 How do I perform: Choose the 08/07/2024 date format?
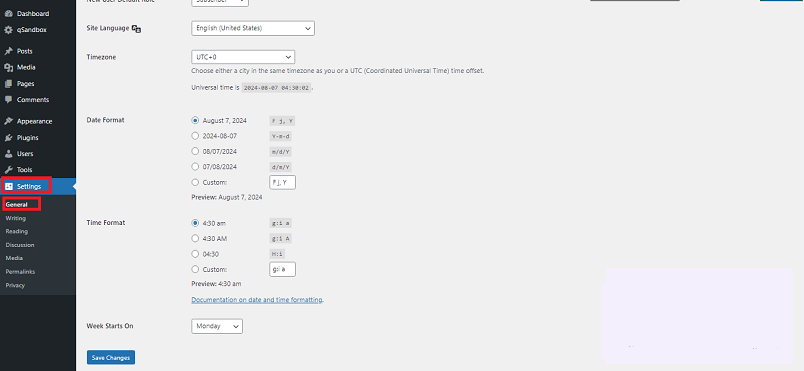coord(195,151)
